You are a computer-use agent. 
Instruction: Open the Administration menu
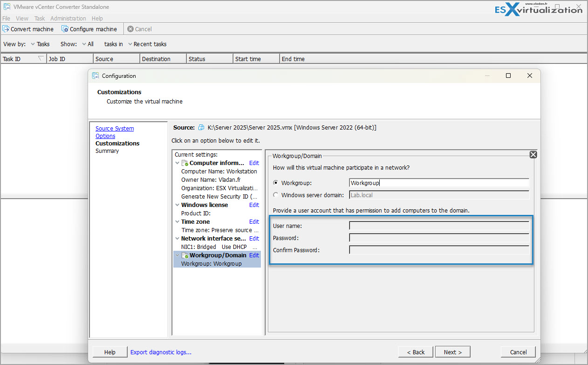(68, 18)
